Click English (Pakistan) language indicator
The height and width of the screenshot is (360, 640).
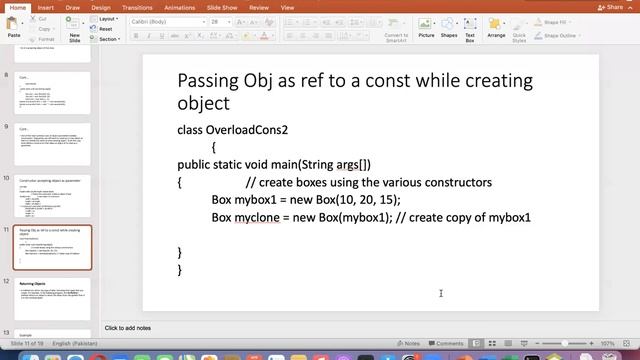click(x=75, y=344)
